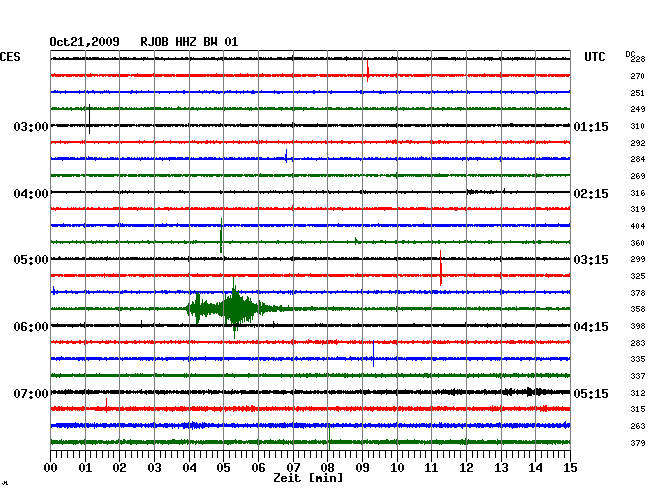Click DC offset value 270
Viewport: 650px width, 494px height.
(x=638, y=76)
